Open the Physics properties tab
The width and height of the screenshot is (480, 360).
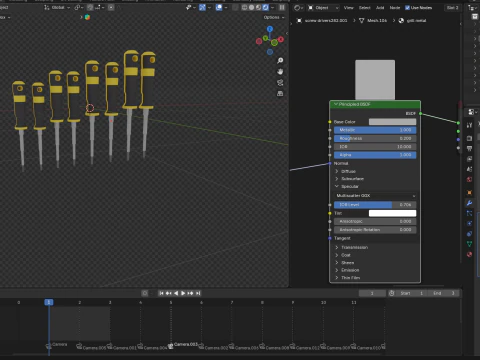(x=469, y=223)
